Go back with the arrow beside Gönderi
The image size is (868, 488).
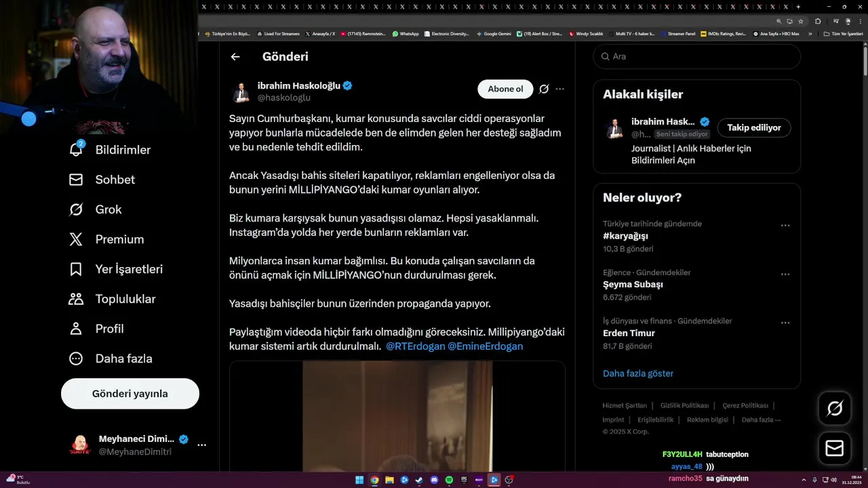tap(235, 57)
